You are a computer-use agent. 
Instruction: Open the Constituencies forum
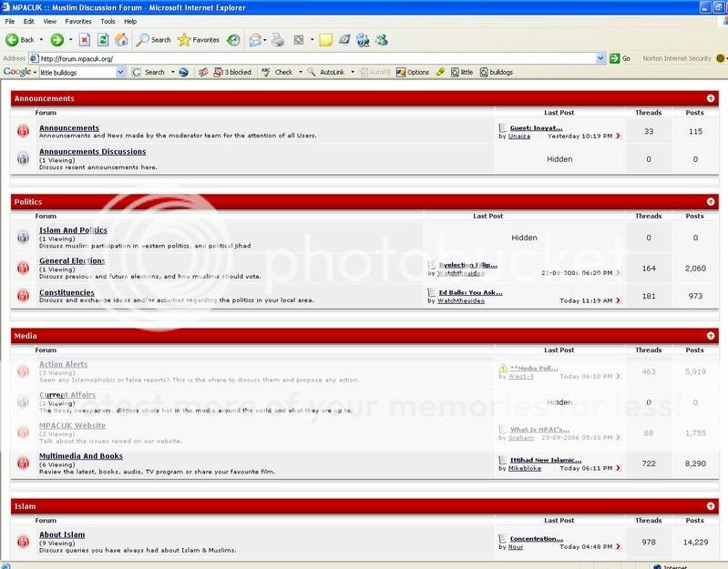click(67, 292)
